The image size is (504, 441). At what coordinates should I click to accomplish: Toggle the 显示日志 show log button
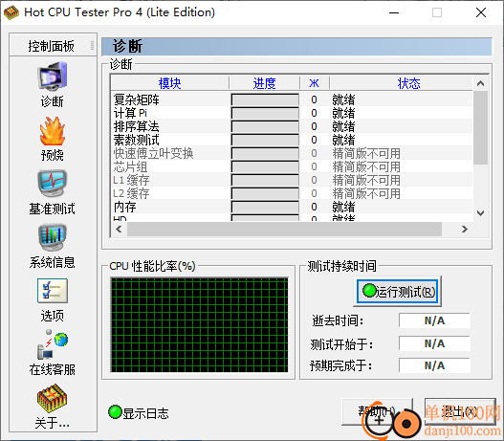click(x=139, y=412)
